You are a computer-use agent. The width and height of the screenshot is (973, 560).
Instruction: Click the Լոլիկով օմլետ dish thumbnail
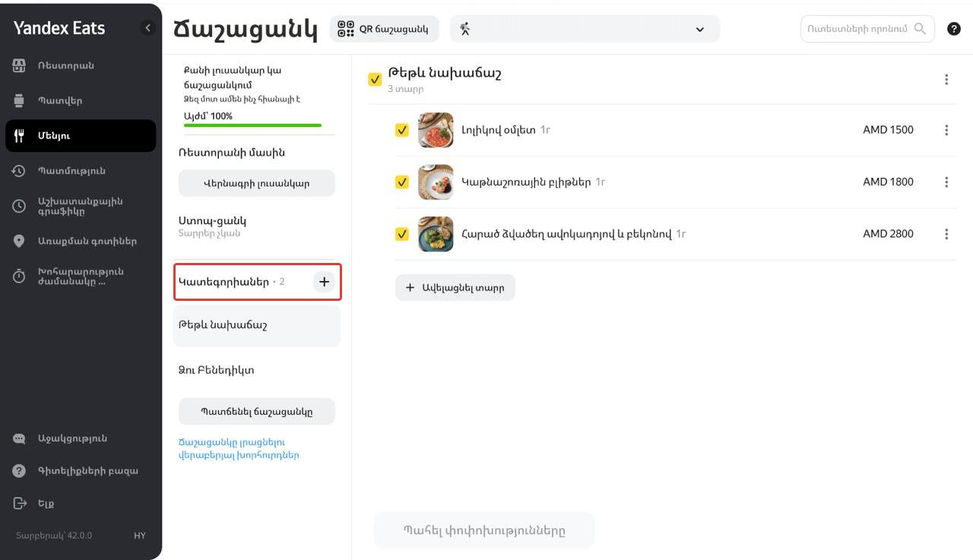coord(436,130)
